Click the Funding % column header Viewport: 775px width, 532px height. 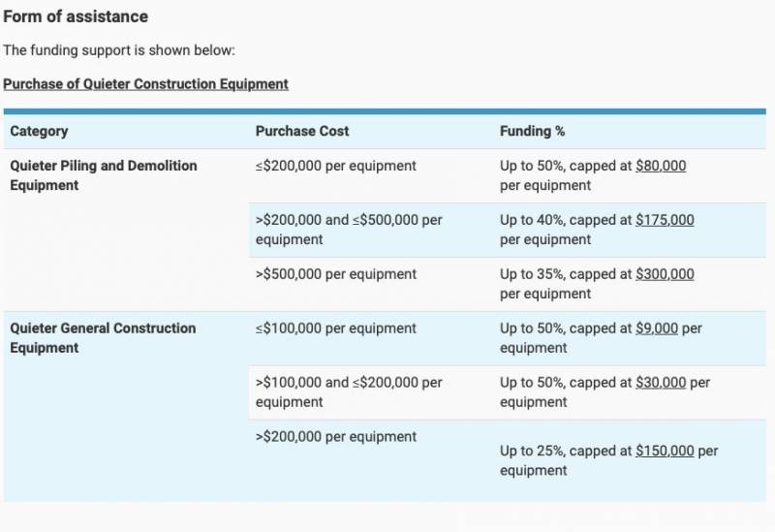pos(532,131)
